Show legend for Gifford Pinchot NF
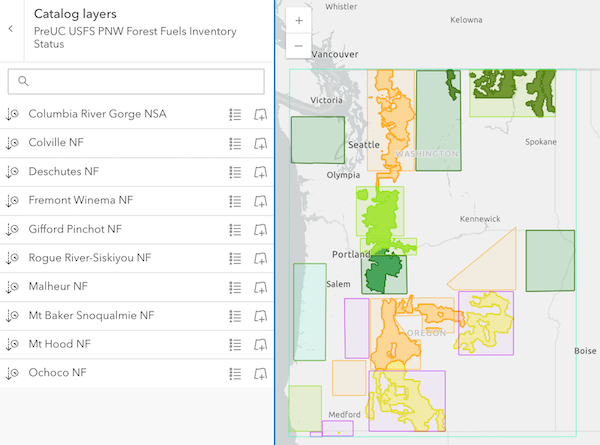This screenshot has height=445, width=600. (x=236, y=229)
